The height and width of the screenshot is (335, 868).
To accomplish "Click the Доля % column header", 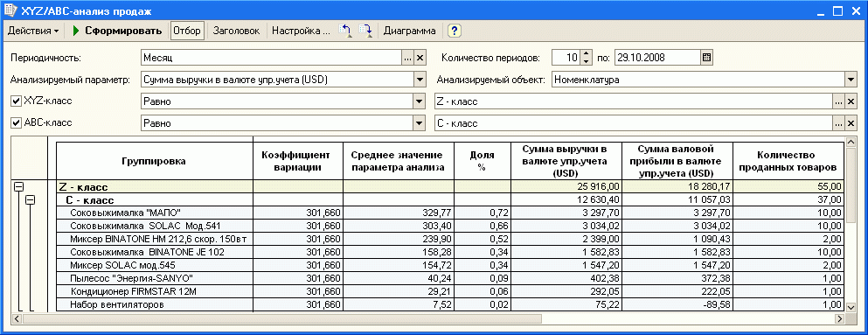I will [482, 161].
